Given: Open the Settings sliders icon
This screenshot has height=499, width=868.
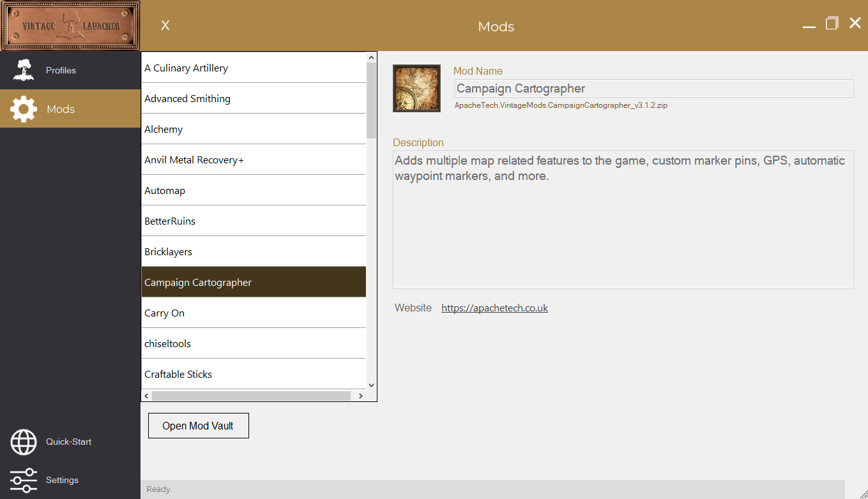Looking at the screenshot, I should pyautogui.click(x=24, y=480).
